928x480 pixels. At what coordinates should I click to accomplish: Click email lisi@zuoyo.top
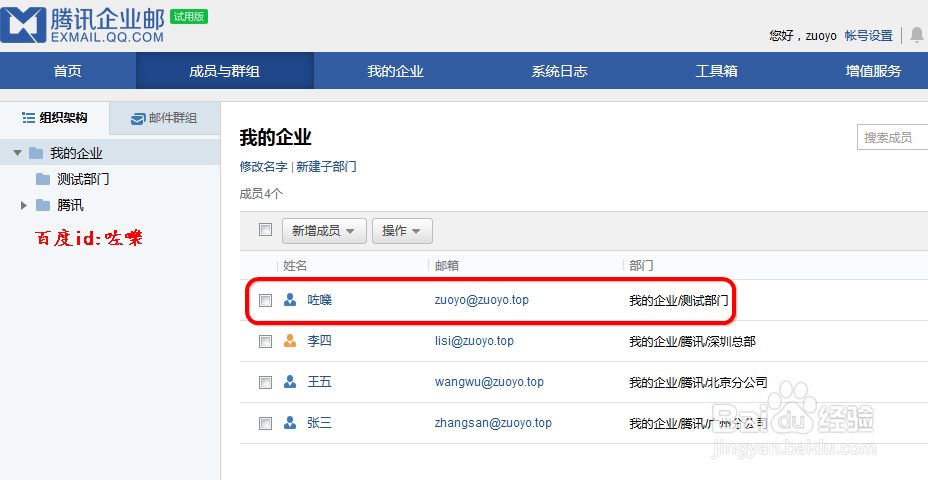pos(474,341)
